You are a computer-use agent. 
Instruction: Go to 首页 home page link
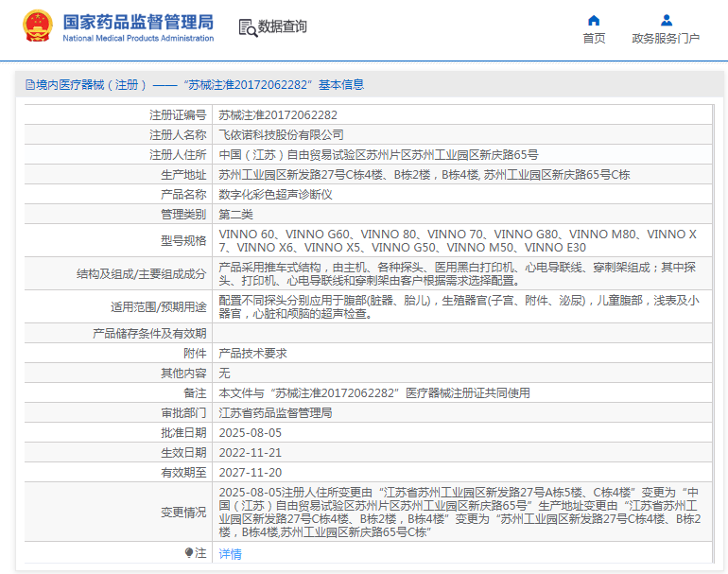coord(594,39)
